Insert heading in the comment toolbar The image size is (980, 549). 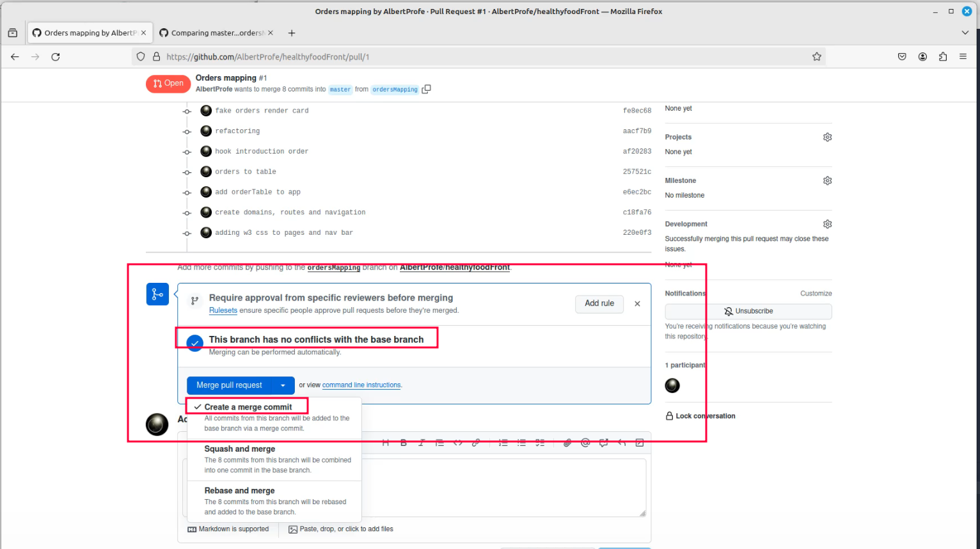[x=386, y=443]
